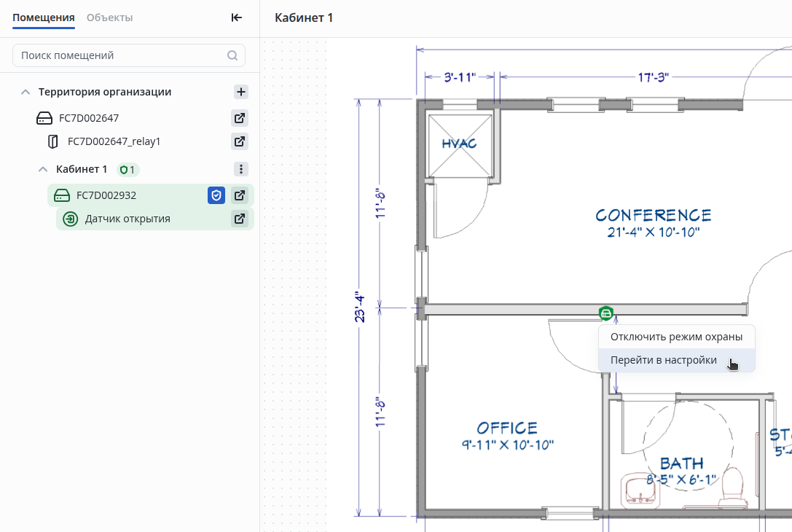Click the guard count badge on Кабинет 1
This screenshot has height=532, width=792.
pyautogui.click(x=128, y=170)
